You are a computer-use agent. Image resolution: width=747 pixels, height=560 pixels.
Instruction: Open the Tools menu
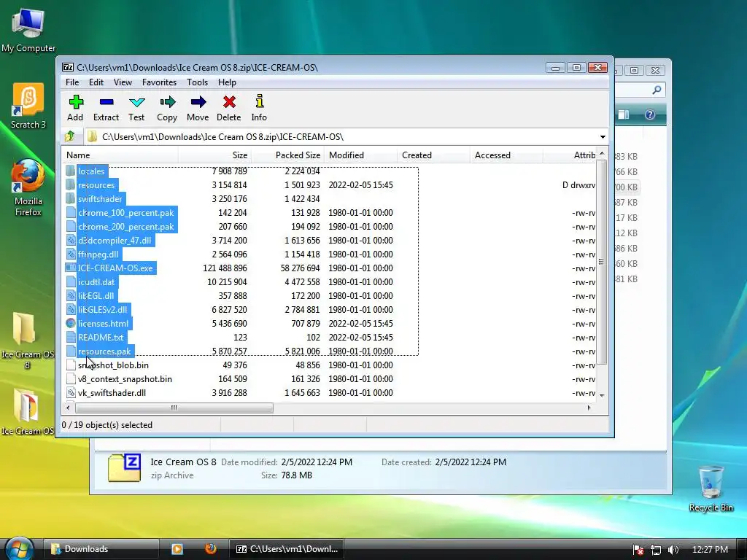(x=197, y=82)
